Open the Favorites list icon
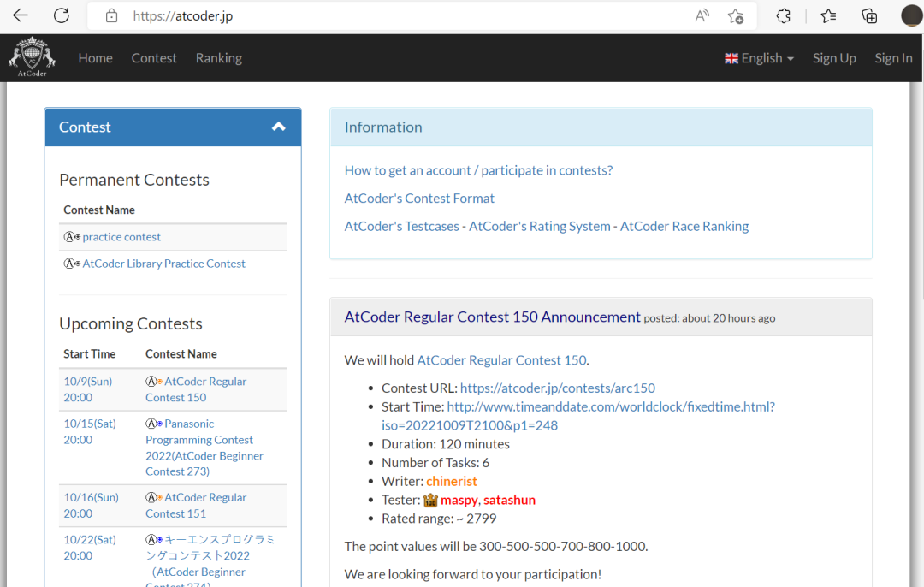Viewport: 924px width, 587px height. pos(828,16)
